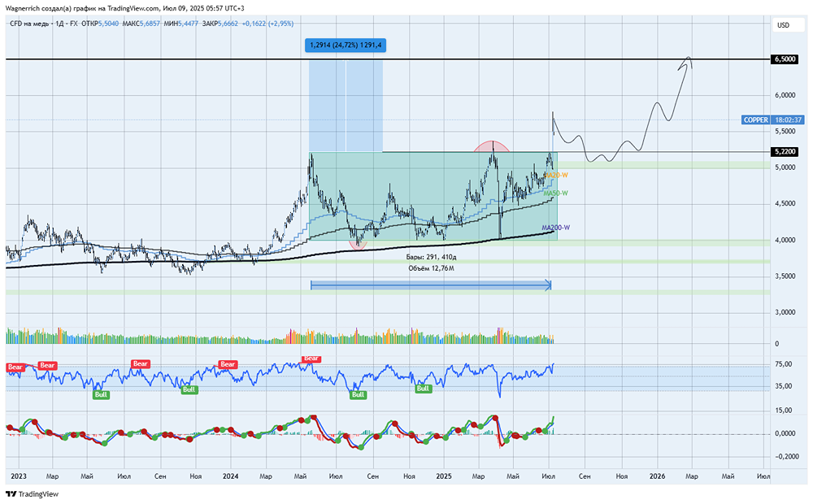Click the orange MA20-W indicator label

tap(556, 175)
